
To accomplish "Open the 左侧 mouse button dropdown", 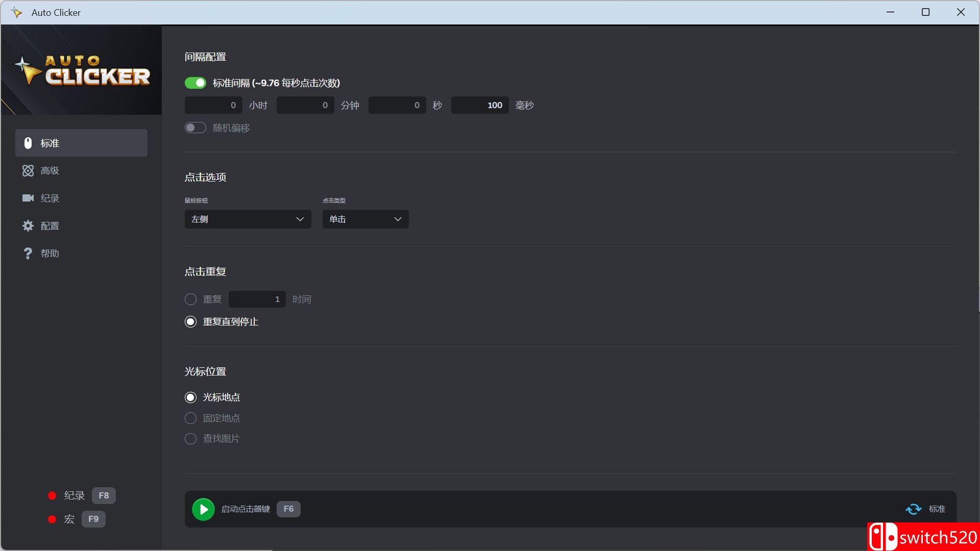I will 248,219.
